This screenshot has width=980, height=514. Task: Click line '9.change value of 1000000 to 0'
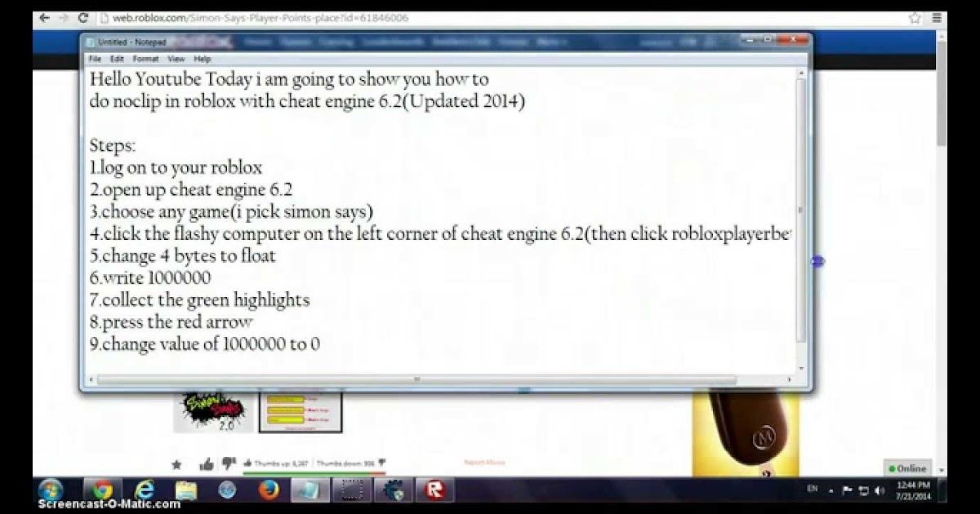(204, 344)
